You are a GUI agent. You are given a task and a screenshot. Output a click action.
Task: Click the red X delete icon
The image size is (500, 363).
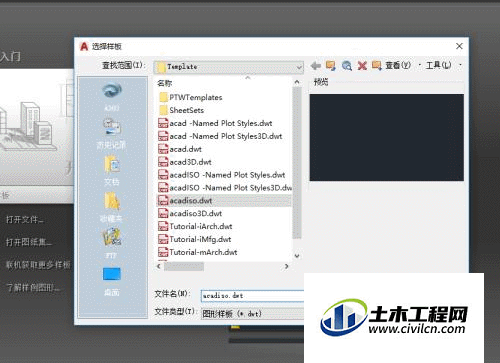[362, 66]
